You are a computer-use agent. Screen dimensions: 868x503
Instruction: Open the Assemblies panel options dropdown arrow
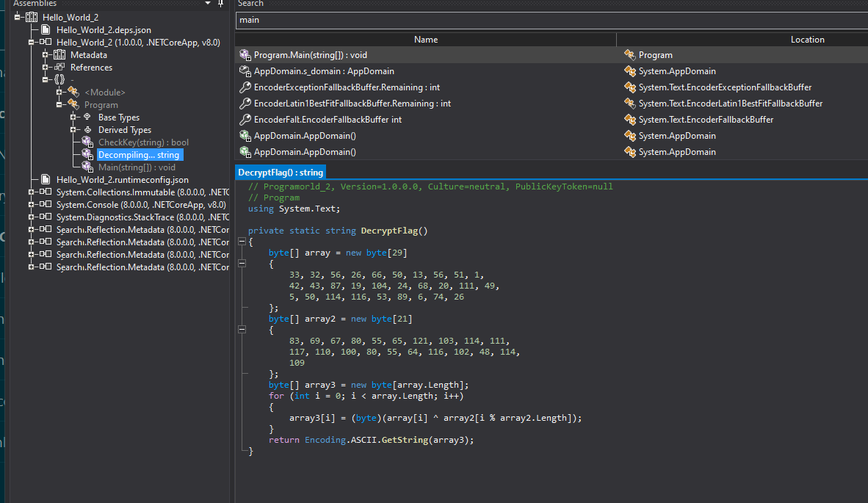pos(209,4)
